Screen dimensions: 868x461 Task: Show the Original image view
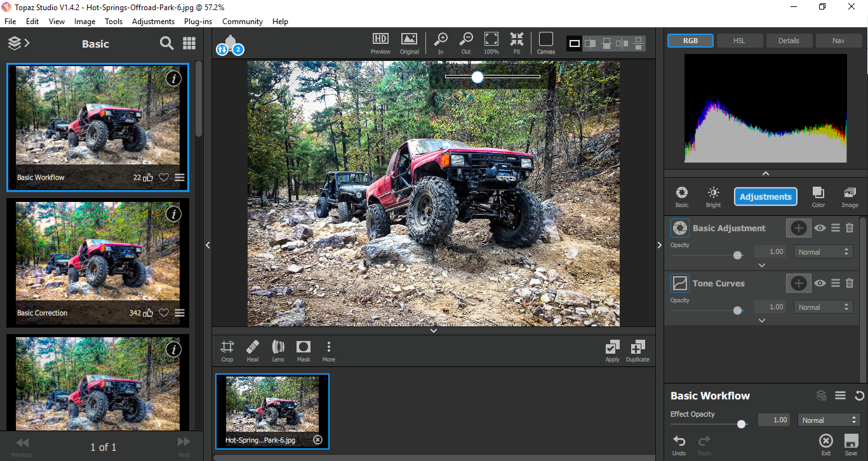pos(409,43)
